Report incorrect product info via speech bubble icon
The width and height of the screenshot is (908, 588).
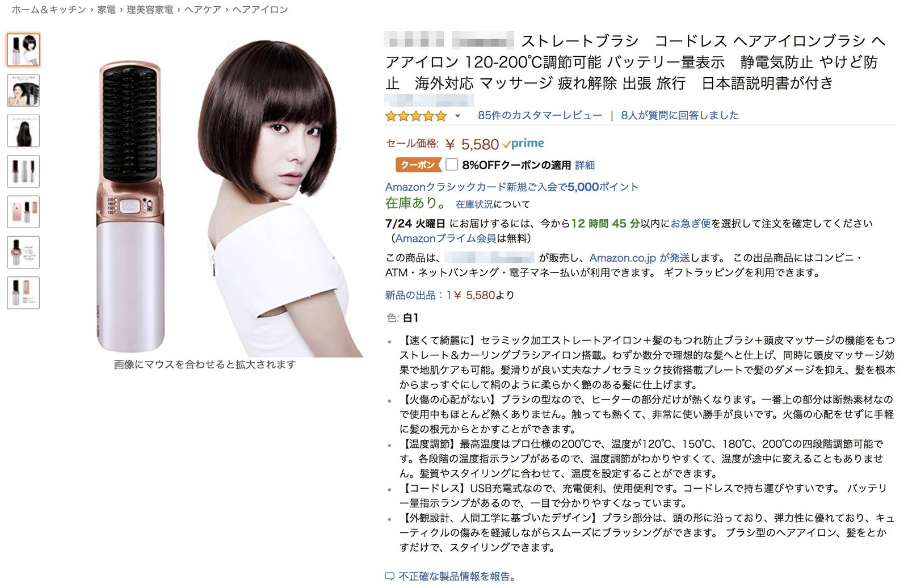point(389,577)
